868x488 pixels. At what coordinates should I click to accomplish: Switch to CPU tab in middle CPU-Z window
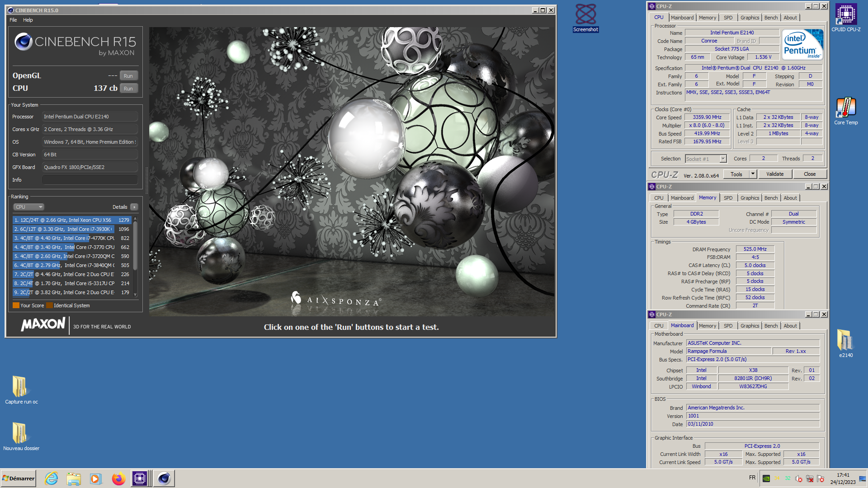point(659,198)
